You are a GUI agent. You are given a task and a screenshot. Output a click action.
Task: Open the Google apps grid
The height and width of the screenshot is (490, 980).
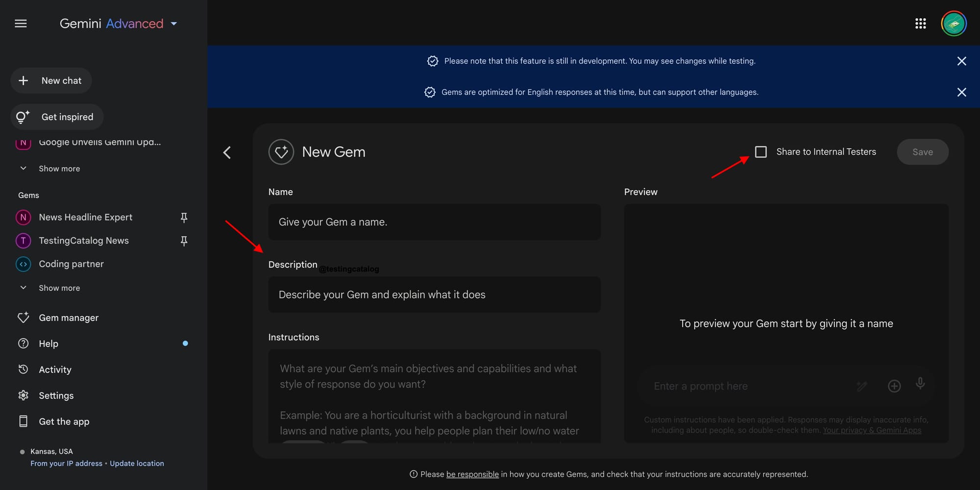click(x=920, y=24)
